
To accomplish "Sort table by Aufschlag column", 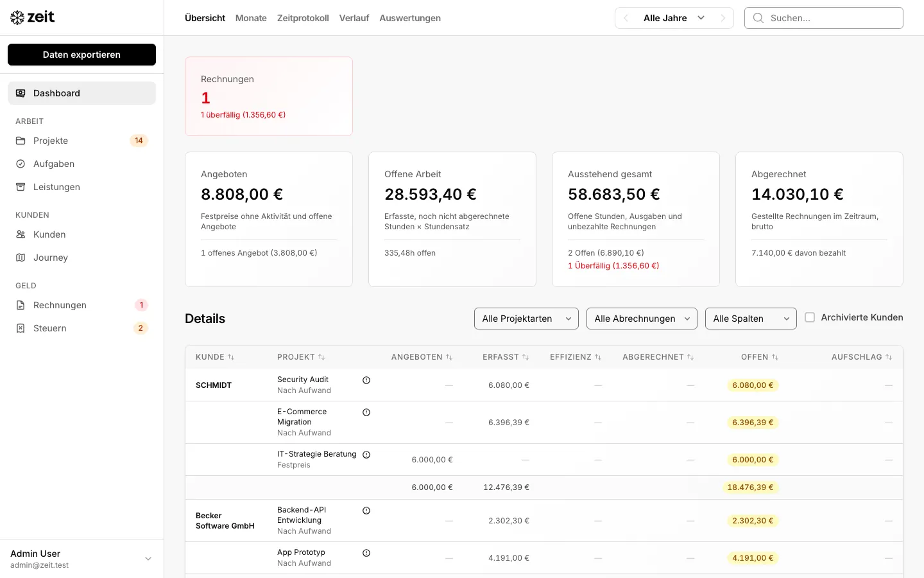I will click(862, 357).
